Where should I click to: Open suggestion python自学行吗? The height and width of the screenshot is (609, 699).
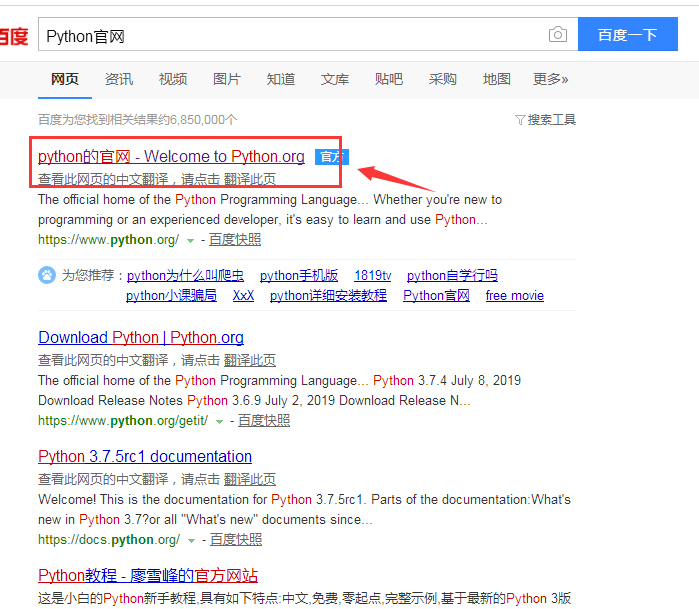[452, 276]
